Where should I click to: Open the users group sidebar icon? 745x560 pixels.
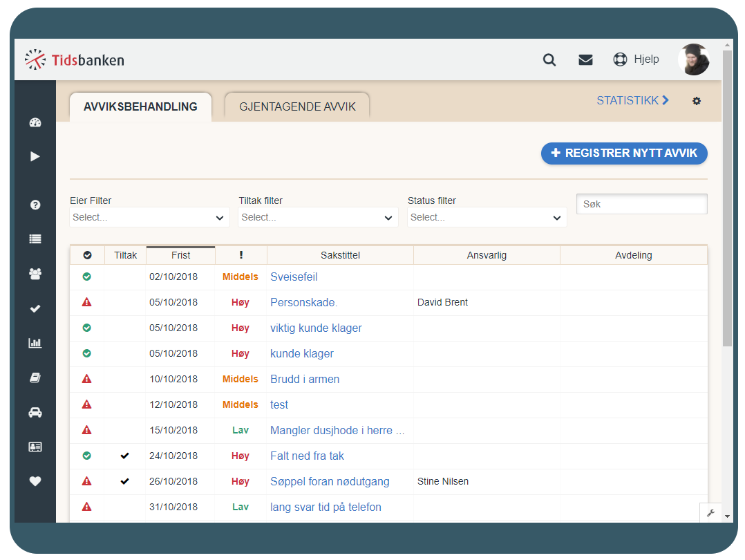35,274
